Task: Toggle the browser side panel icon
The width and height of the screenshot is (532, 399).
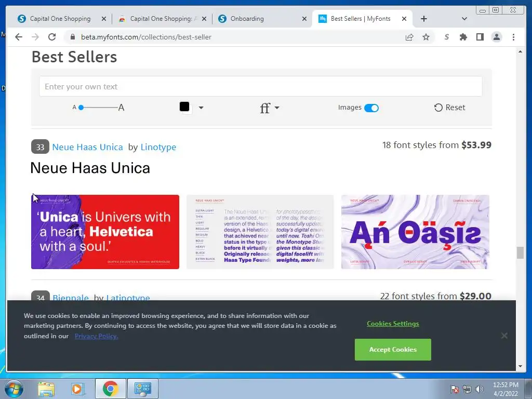Action: click(x=480, y=37)
